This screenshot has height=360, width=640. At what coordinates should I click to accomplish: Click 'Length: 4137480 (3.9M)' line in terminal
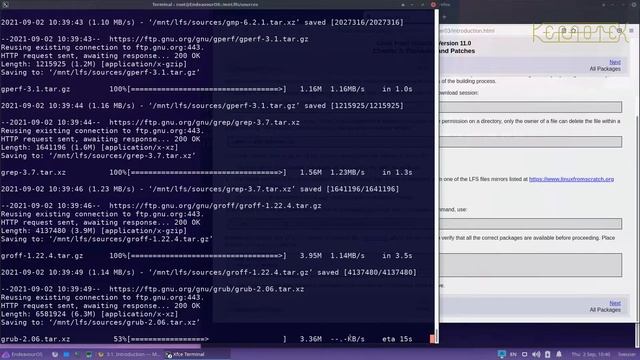click(94, 231)
